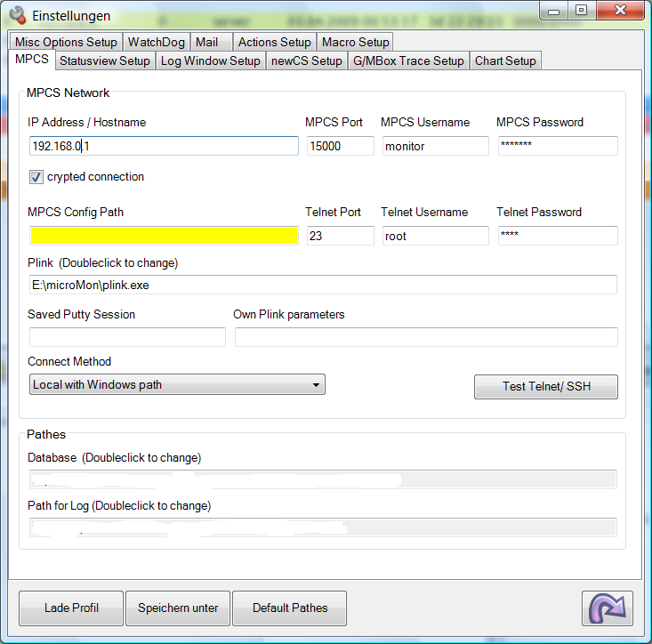
Task: Click the Einstellungen window title icon
Action: click(17, 15)
